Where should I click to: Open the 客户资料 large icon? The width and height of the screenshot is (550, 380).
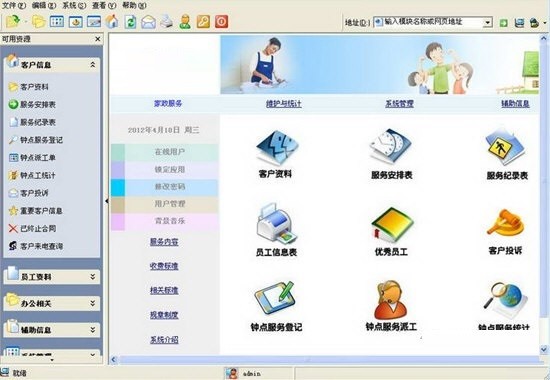277,147
